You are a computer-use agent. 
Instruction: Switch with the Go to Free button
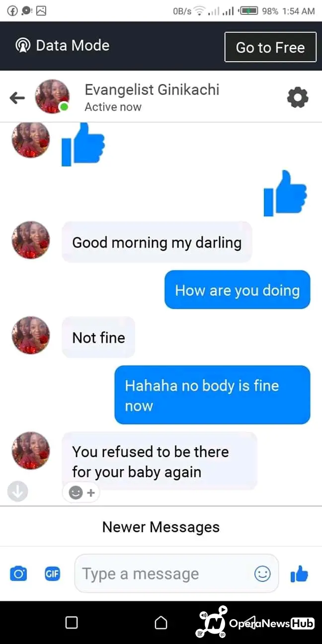[x=270, y=47]
